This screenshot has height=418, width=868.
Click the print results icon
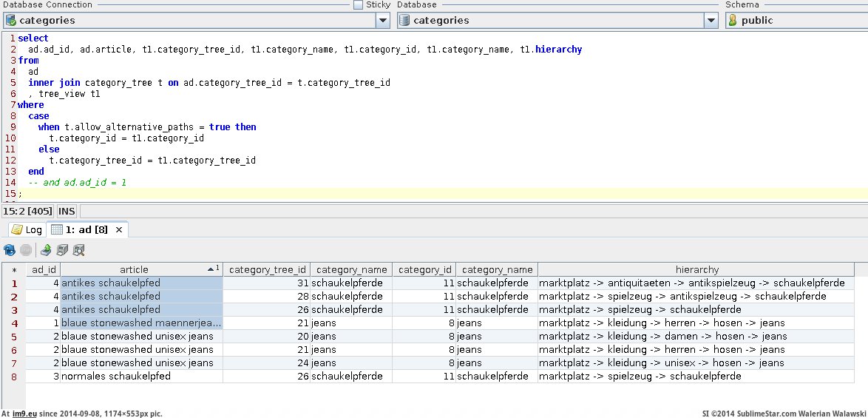tap(63, 250)
